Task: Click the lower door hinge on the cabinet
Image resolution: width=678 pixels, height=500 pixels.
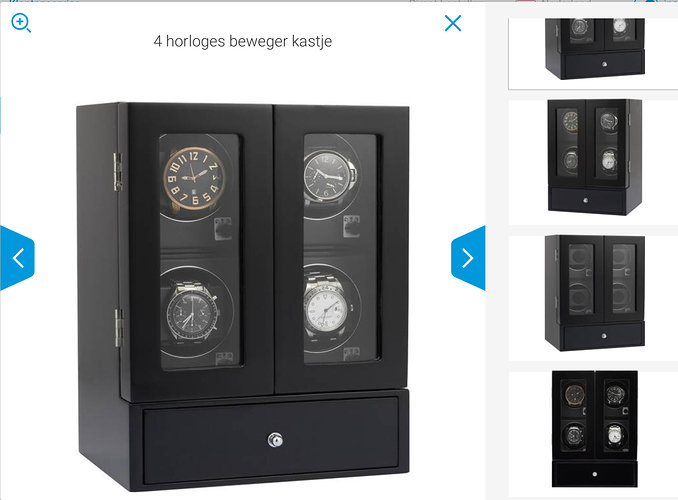Action: pyautogui.click(x=118, y=327)
